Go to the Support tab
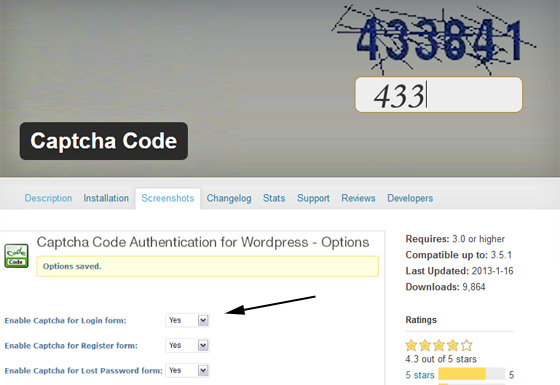Viewport: 560px width, 385px height. point(313,198)
